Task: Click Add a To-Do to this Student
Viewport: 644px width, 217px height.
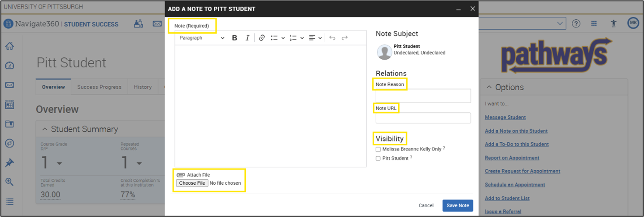Action: click(517, 144)
